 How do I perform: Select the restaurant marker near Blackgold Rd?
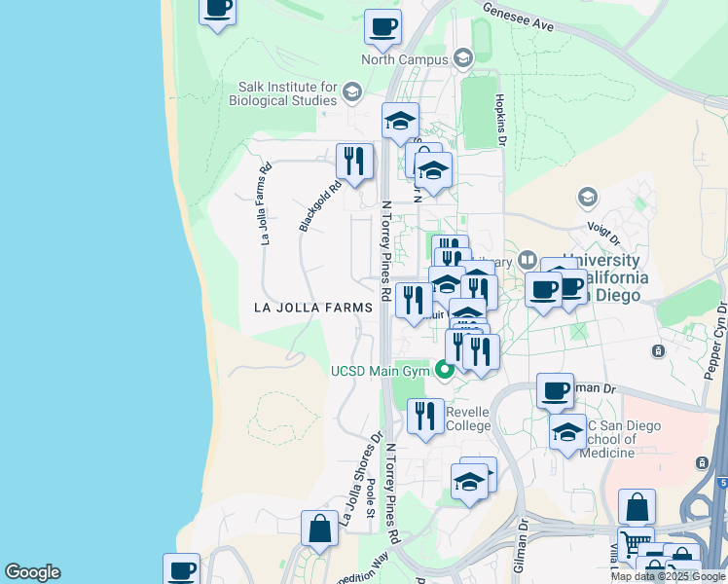click(x=354, y=163)
